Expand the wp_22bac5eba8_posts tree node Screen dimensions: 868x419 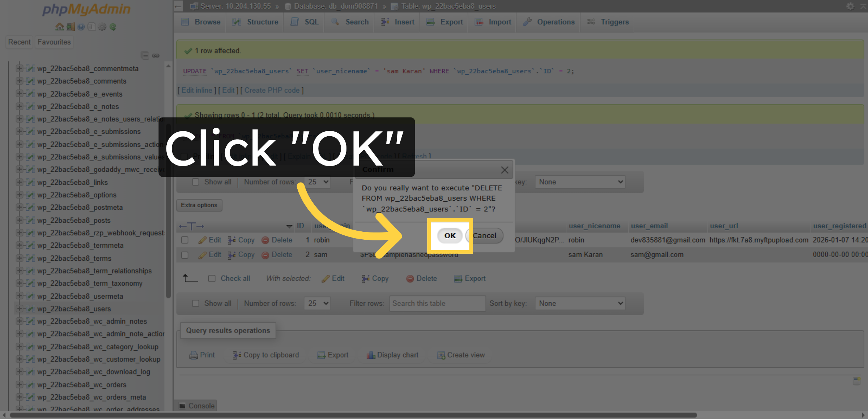pos(19,220)
